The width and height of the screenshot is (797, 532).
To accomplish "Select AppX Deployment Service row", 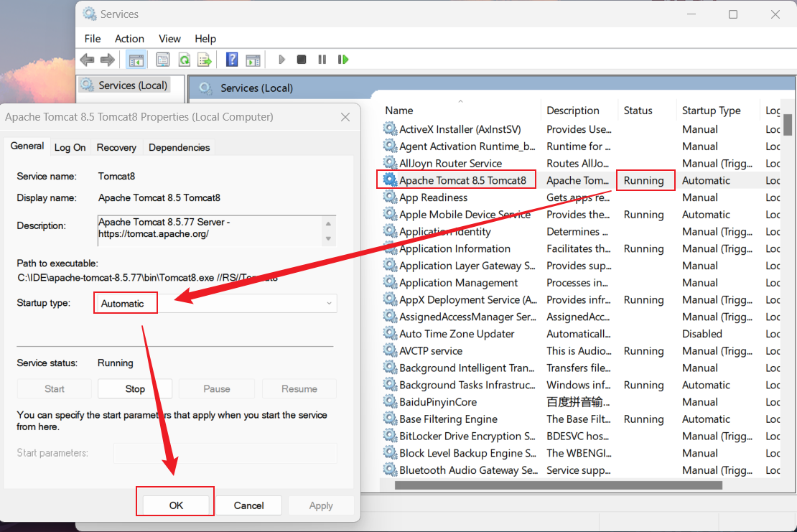I will pyautogui.click(x=582, y=300).
